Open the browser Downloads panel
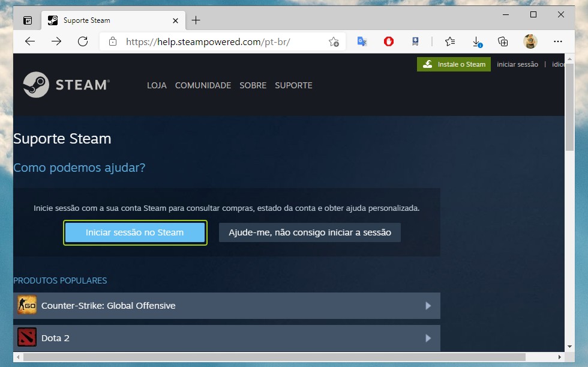This screenshot has height=367, width=588. click(477, 41)
